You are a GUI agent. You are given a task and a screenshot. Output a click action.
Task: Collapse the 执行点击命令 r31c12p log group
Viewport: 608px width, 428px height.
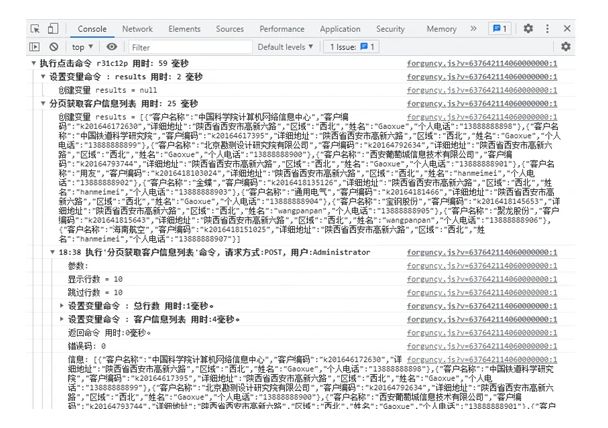click(x=34, y=63)
